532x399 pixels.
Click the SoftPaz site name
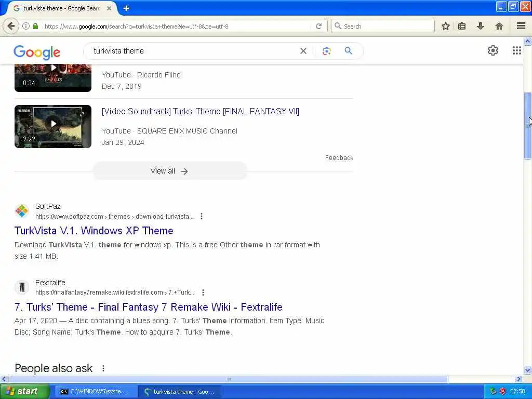pyautogui.click(x=48, y=206)
